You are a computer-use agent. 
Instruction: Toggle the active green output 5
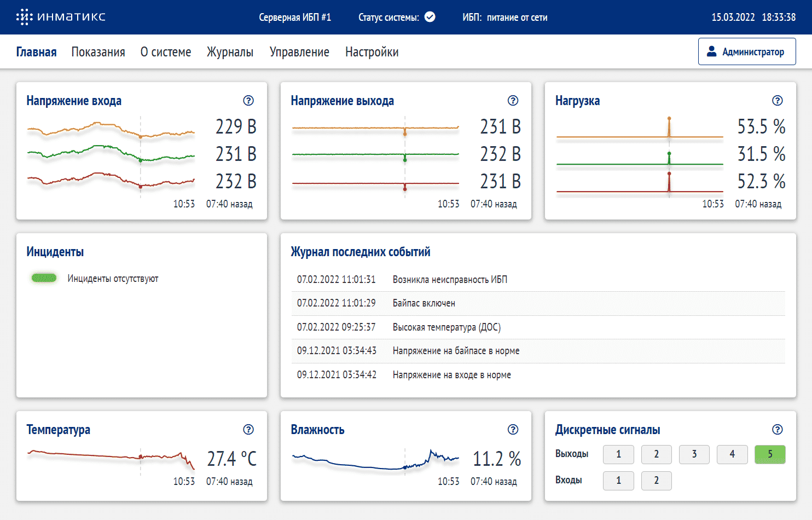coord(769,454)
